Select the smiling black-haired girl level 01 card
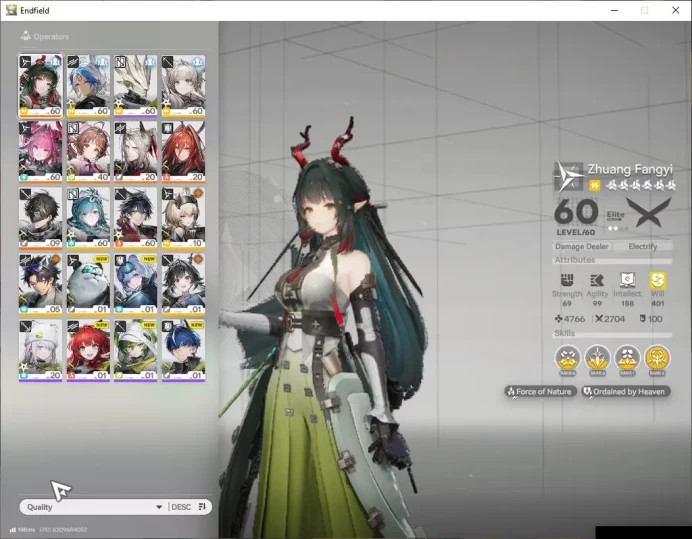The width and height of the screenshot is (692, 539). [x=183, y=284]
